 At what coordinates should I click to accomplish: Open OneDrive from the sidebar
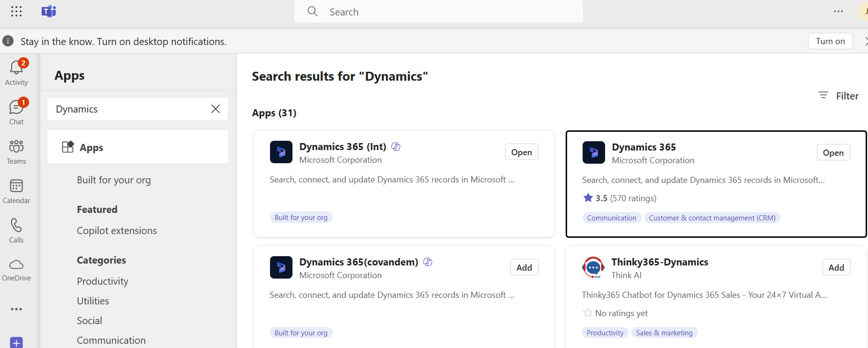[x=16, y=270]
